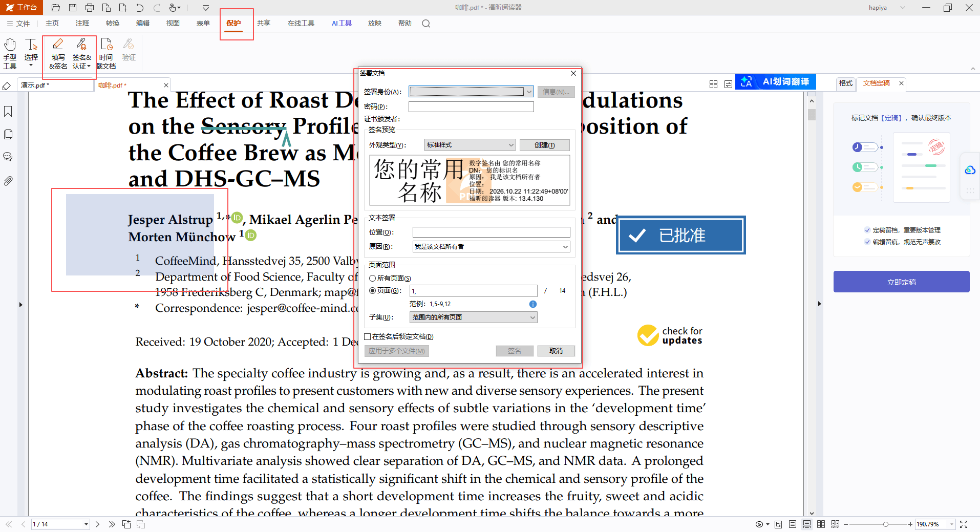Click the 取消 button in the sign dialog

coord(556,351)
